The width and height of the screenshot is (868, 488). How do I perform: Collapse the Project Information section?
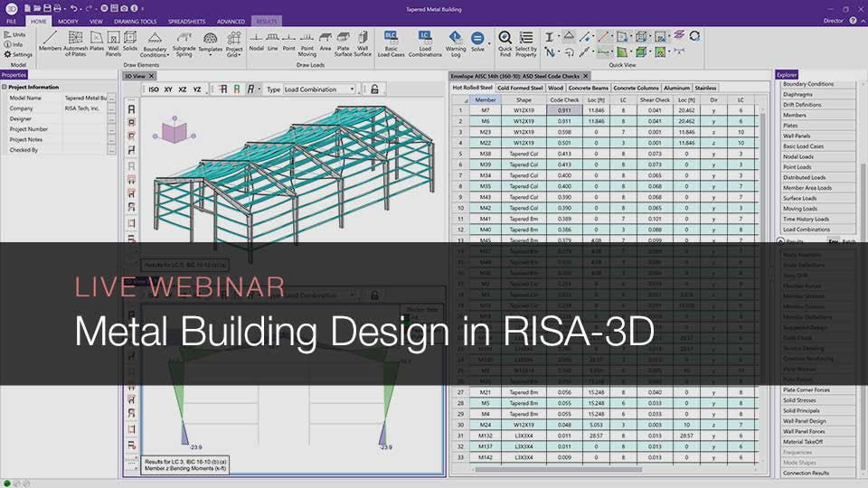point(5,88)
